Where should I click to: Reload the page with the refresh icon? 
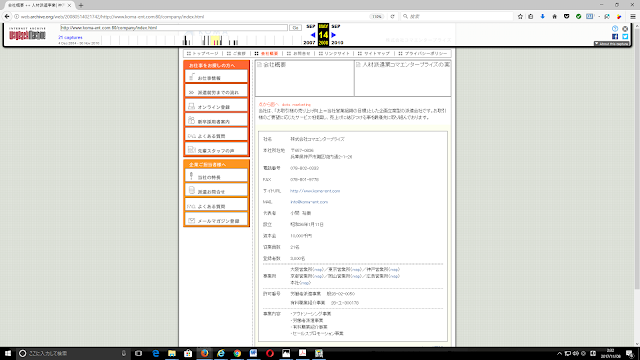tap(392, 16)
